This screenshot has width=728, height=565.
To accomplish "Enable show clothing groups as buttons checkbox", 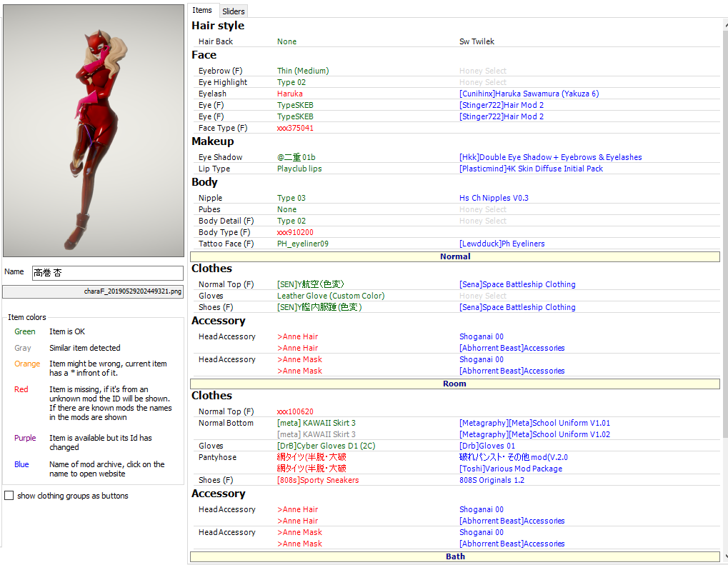I will click(9, 496).
